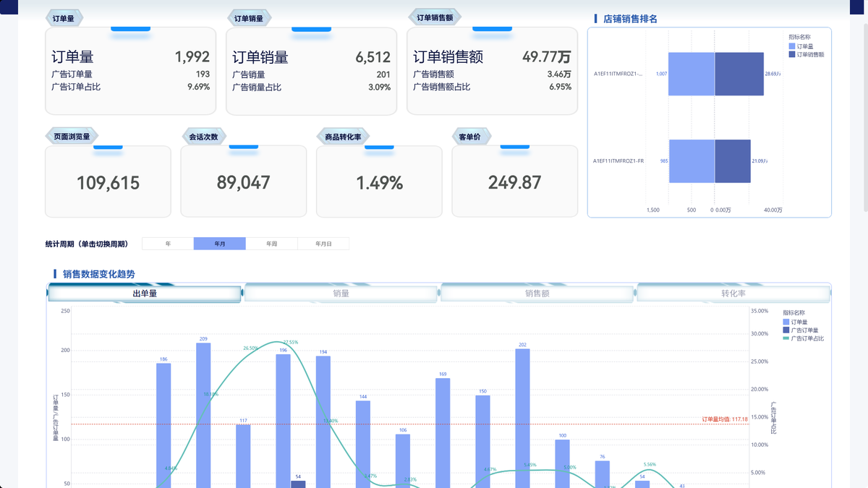Click the 27.55% peak label on trend line
This screenshot has height=488, width=868.
[290, 343]
